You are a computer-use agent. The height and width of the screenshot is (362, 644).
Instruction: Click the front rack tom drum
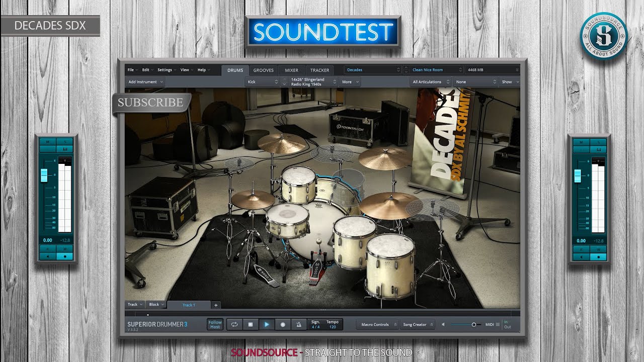pos(298,184)
